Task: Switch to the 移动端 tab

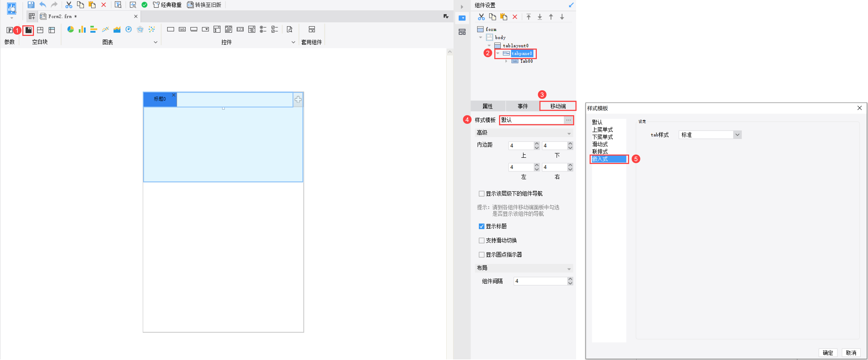Action: pos(558,106)
